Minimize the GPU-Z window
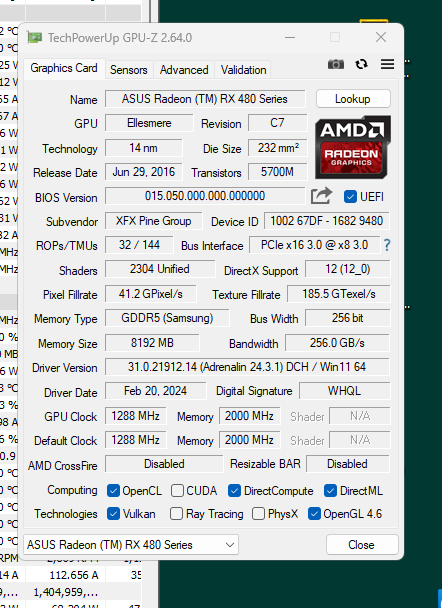 [290, 38]
